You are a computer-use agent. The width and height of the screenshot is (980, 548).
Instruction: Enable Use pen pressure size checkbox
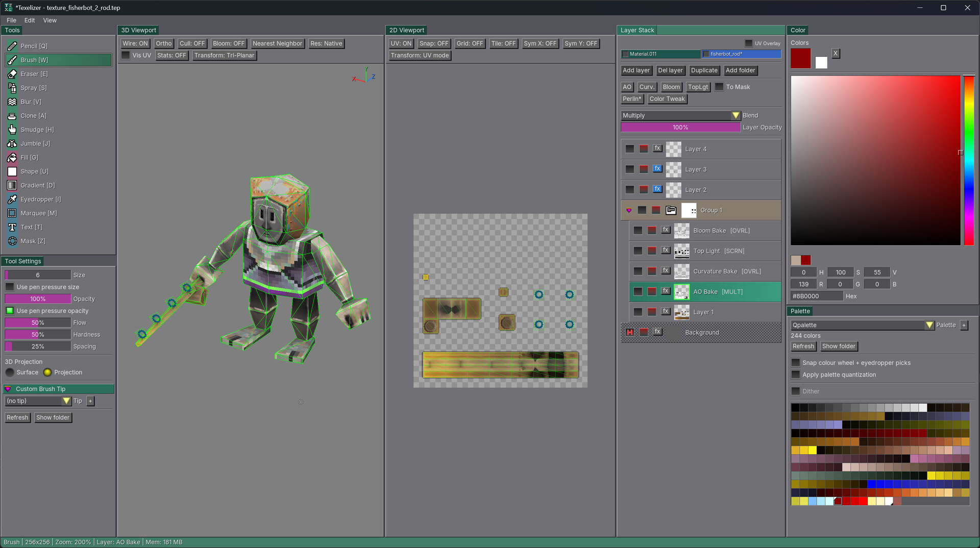coord(10,287)
